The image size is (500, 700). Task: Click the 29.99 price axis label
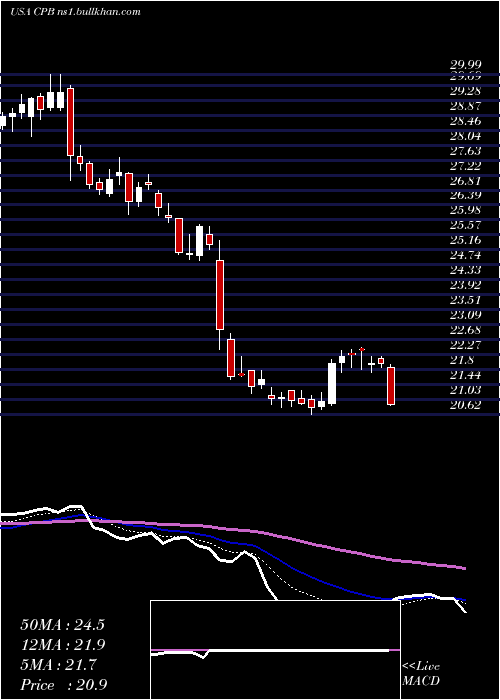[465, 66]
